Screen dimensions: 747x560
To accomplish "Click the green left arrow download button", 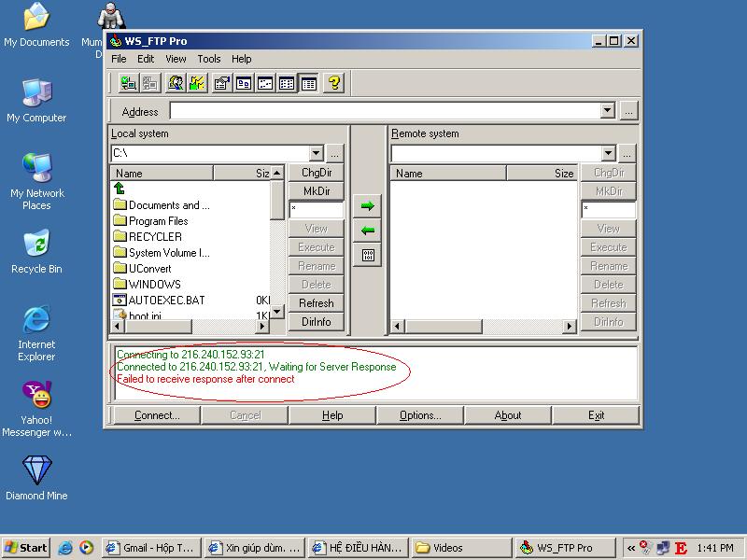I will point(367,231).
